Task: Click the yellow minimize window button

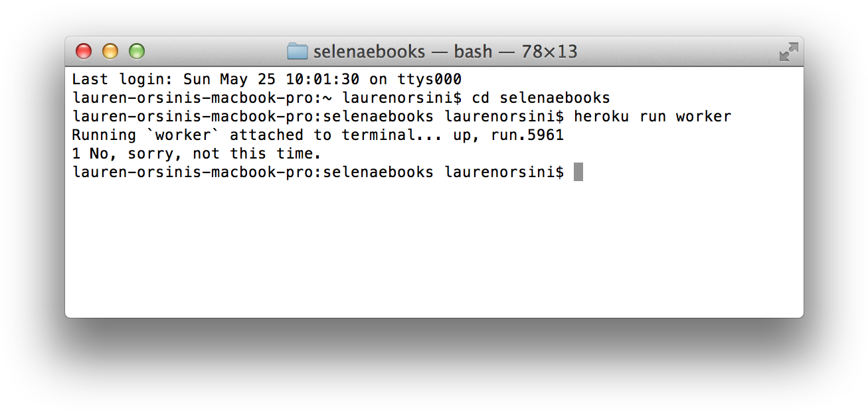Action: (x=110, y=51)
